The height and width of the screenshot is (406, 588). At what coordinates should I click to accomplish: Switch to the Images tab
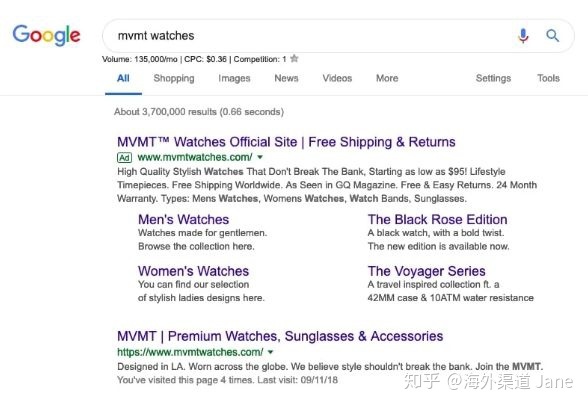click(234, 78)
